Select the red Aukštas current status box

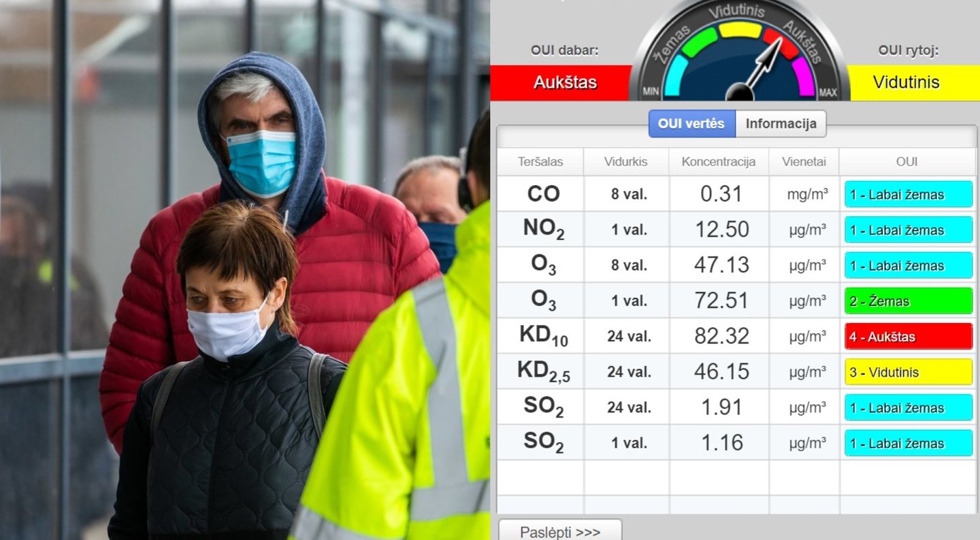click(x=565, y=82)
